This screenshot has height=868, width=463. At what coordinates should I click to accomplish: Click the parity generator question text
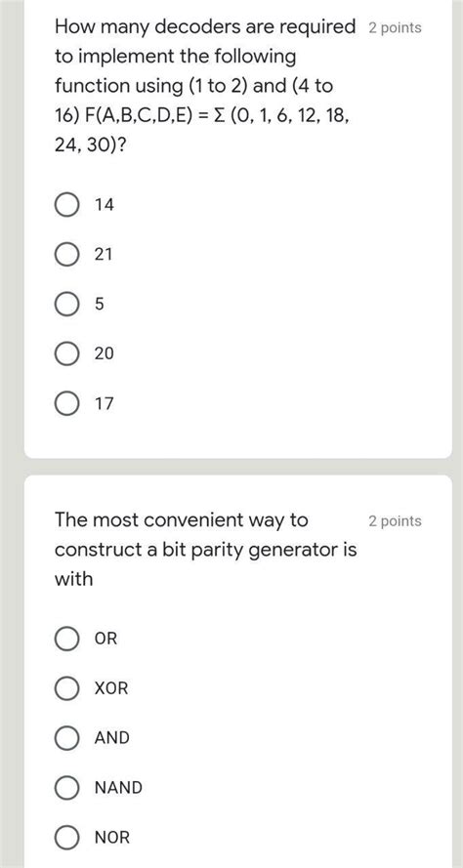click(205, 550)
